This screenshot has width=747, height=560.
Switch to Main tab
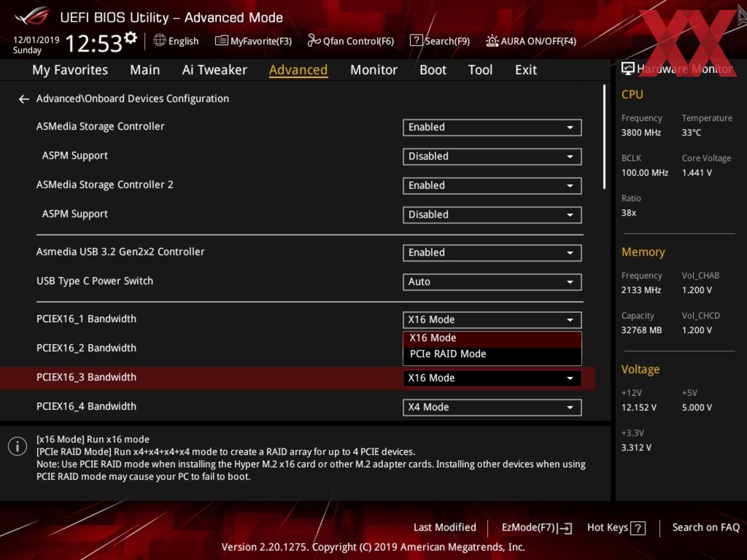(x=145, y=70)
